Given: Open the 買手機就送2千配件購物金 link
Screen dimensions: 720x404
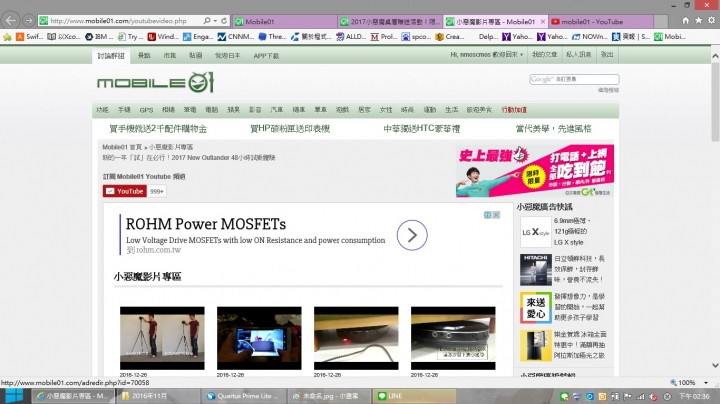Looking at the screenshot, I should 158,129.
